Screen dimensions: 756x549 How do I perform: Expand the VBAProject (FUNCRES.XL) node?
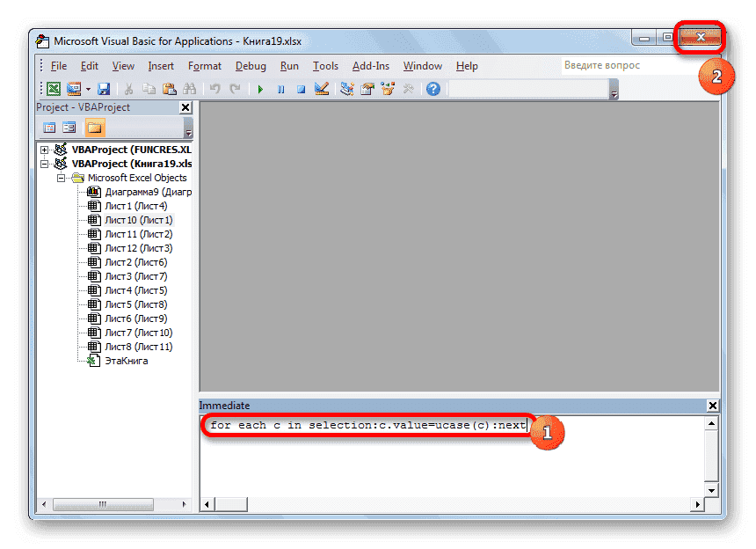coord(44,150)
